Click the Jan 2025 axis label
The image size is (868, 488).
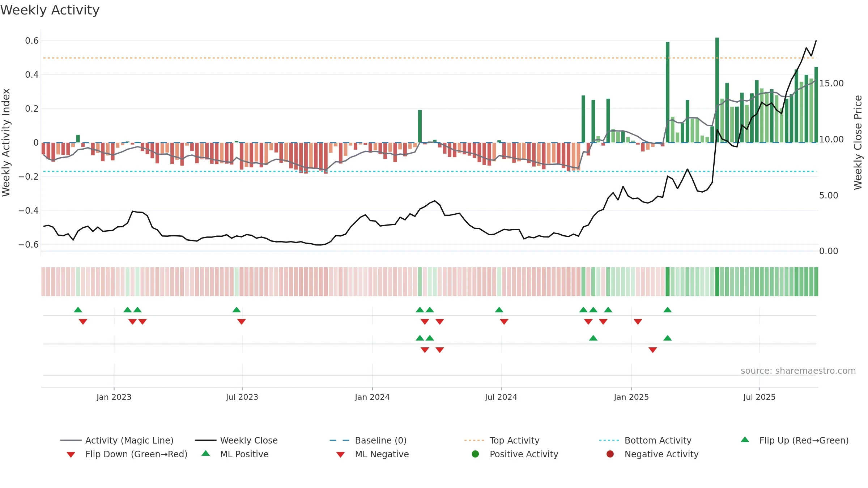point(631,397)
